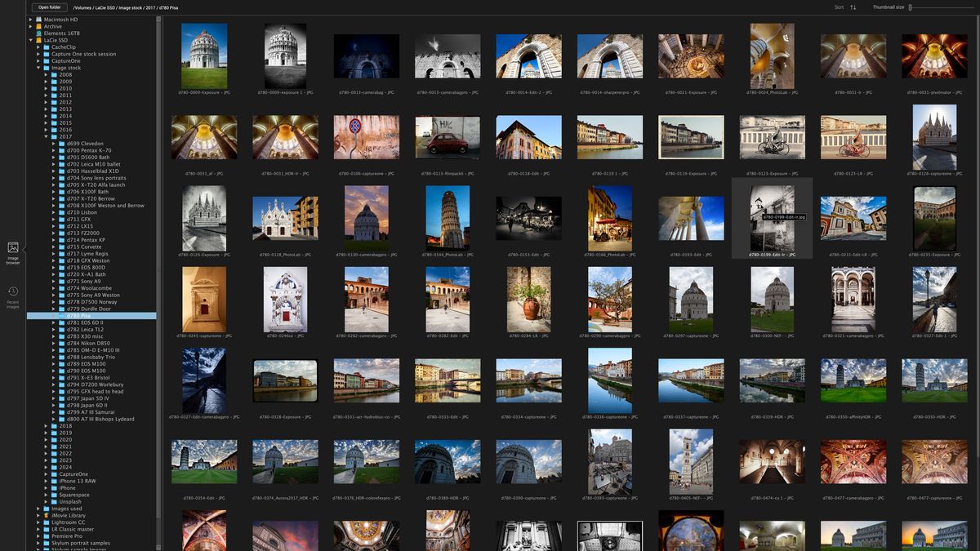This screenshot has height=551, width=980.
Task: Open the Image browser panel
Action: tap(13, 247)
